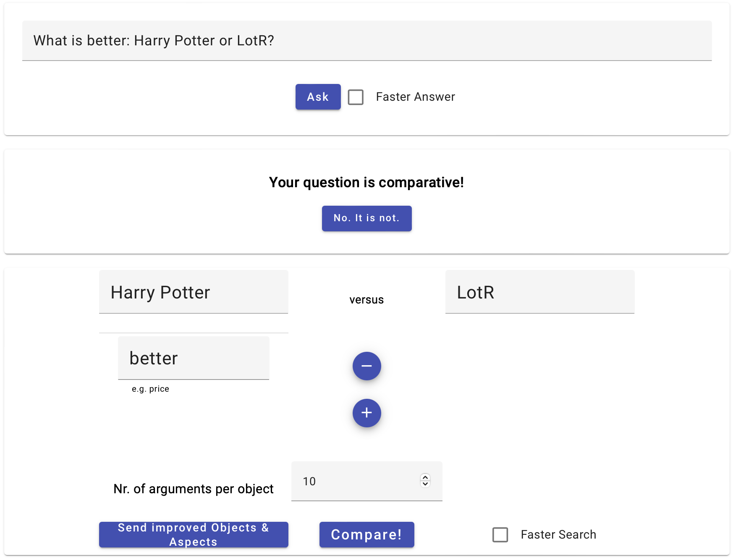733x560 pixels.
Task: Remove an aspect with the minus button
Action: pyautogui.click(x=366, y=366)
